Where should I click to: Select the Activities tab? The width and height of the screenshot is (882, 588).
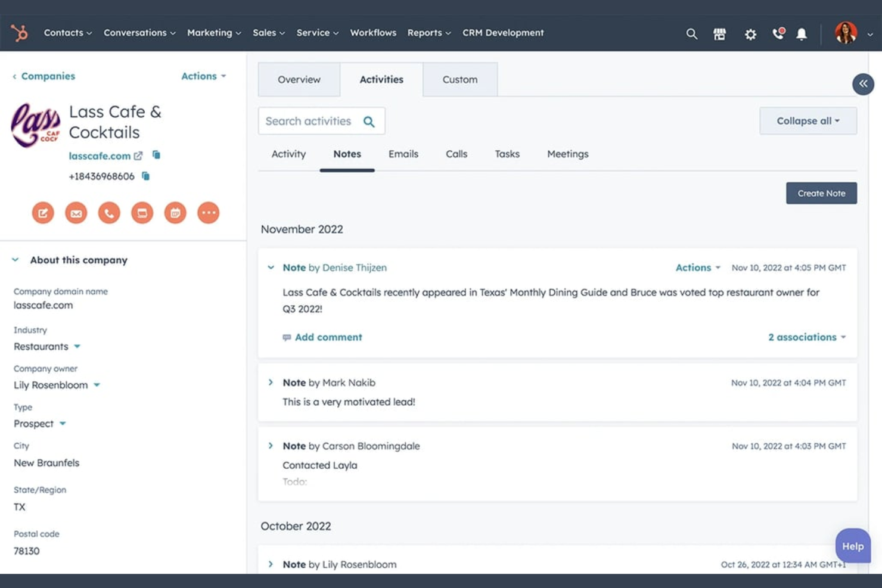[381, 79]
